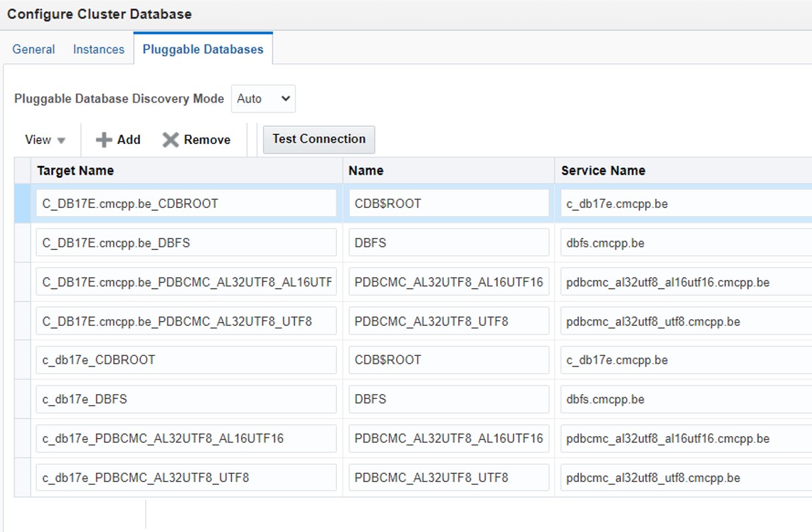Switch to the General tab
Viewport: 812px width, 532px height.
33,49
